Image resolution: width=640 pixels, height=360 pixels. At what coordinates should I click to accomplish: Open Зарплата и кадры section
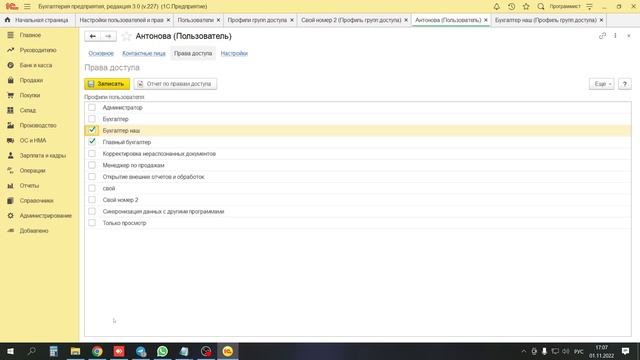tap(42, 156)
